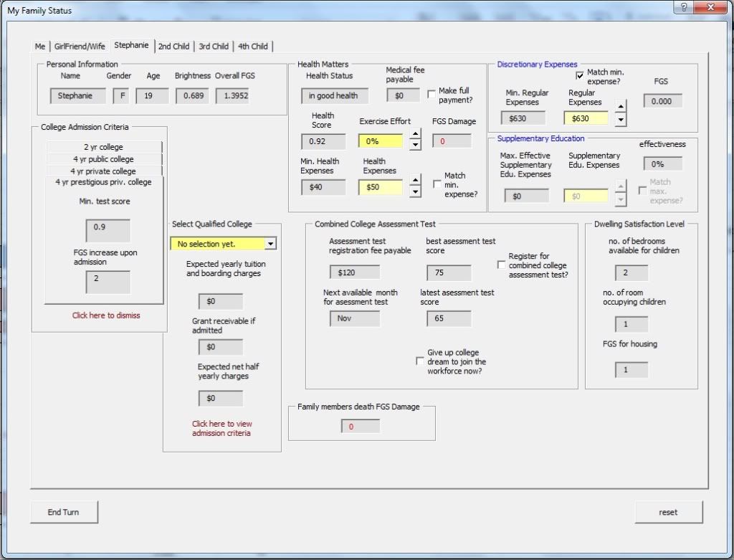Click the Min. Health Expenses $40 value
The height and width of the screenshot is (560, 734).
[x=323, y=187]
